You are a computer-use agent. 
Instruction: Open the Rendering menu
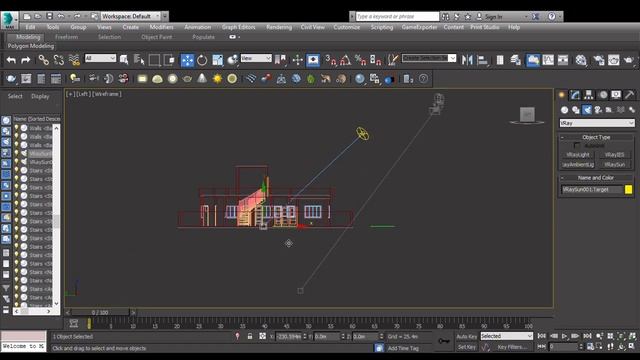[x=279, y=27]
